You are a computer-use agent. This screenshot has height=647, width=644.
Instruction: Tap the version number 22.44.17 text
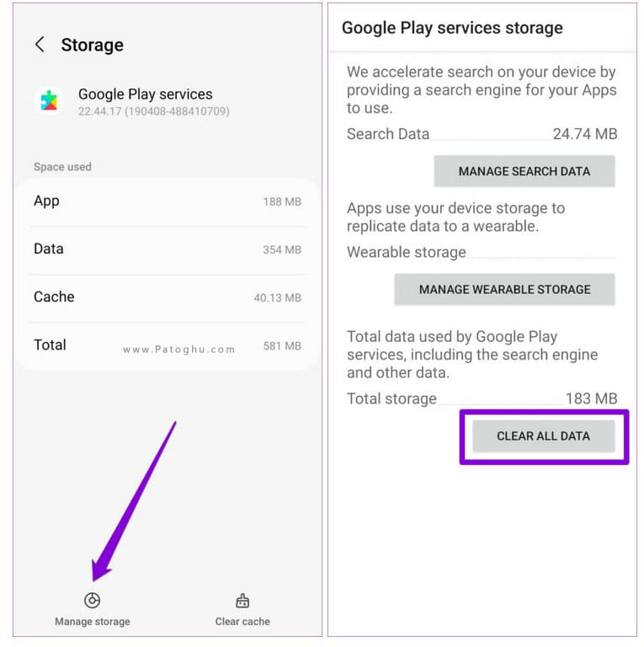coord(154,111)
